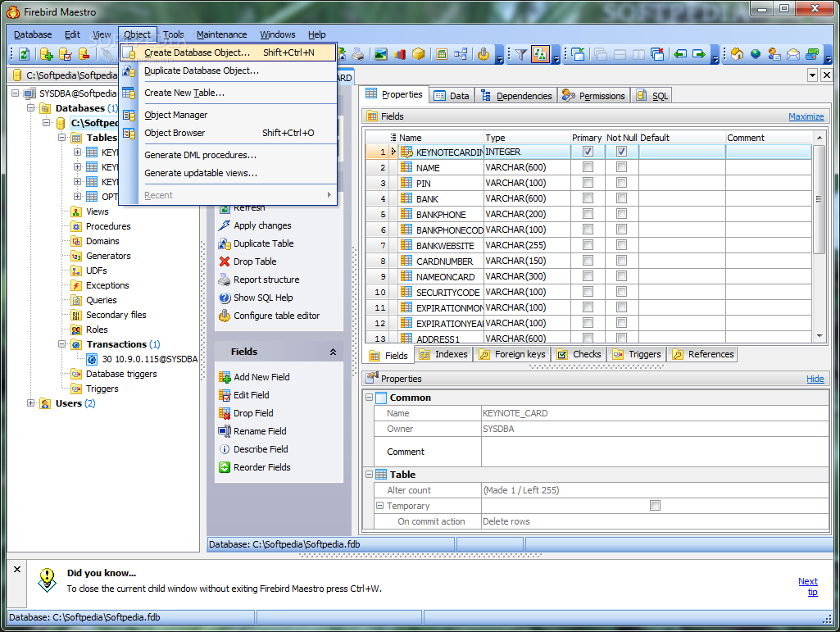840x632 pixels.
Task: Click the calendar grid icon in the toolbar
Action: tap(442, 54)
